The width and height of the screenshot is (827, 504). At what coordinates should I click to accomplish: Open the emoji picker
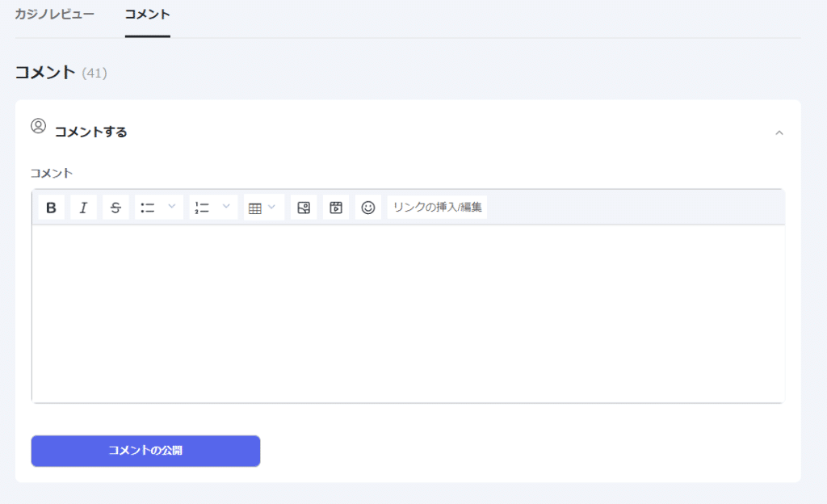(368, 208)
